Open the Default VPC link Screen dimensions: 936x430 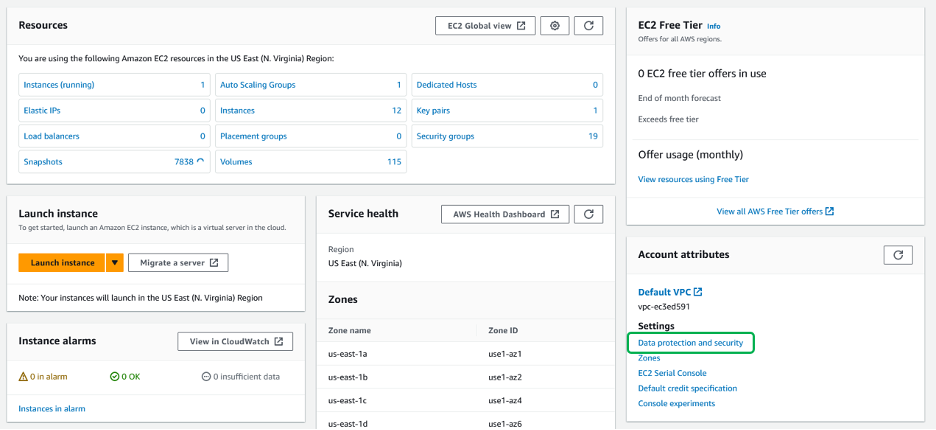(670, 292)
